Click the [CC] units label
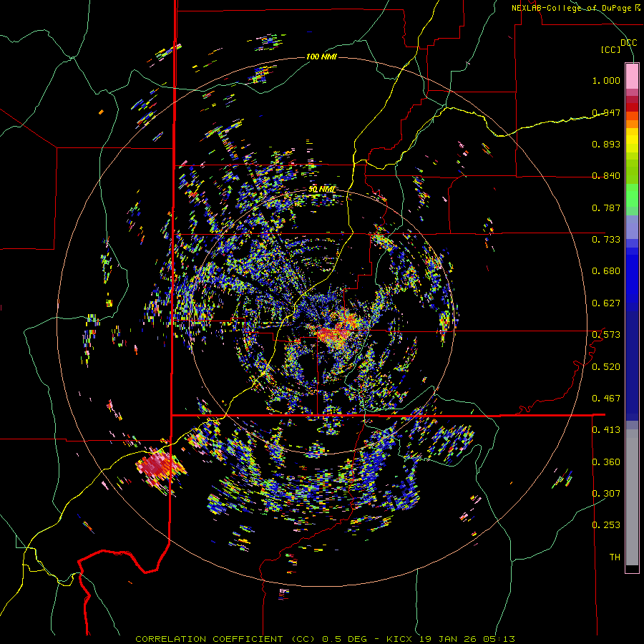 tap(611, 49)
